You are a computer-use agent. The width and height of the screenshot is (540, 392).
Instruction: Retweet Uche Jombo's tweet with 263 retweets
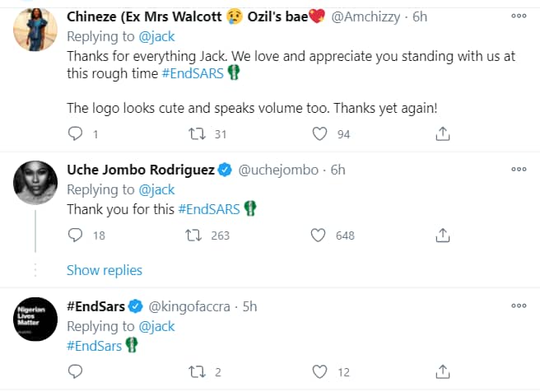[198, 236]
